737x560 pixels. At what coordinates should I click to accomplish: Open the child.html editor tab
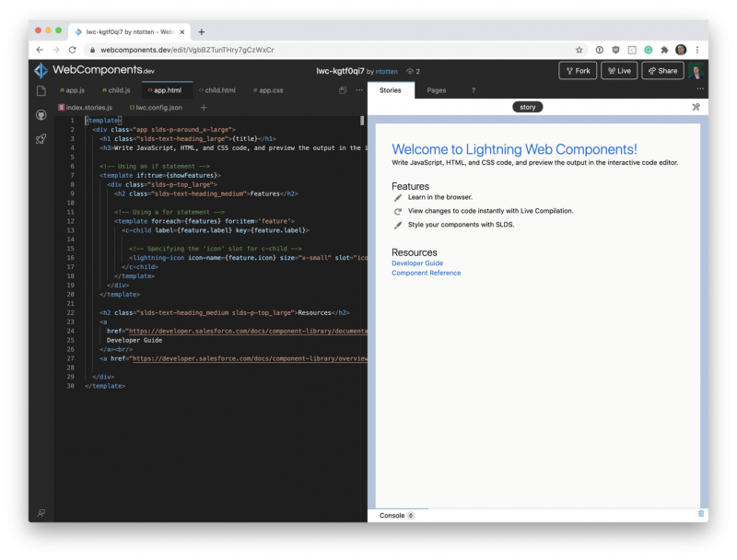click(x=217, y=90)
